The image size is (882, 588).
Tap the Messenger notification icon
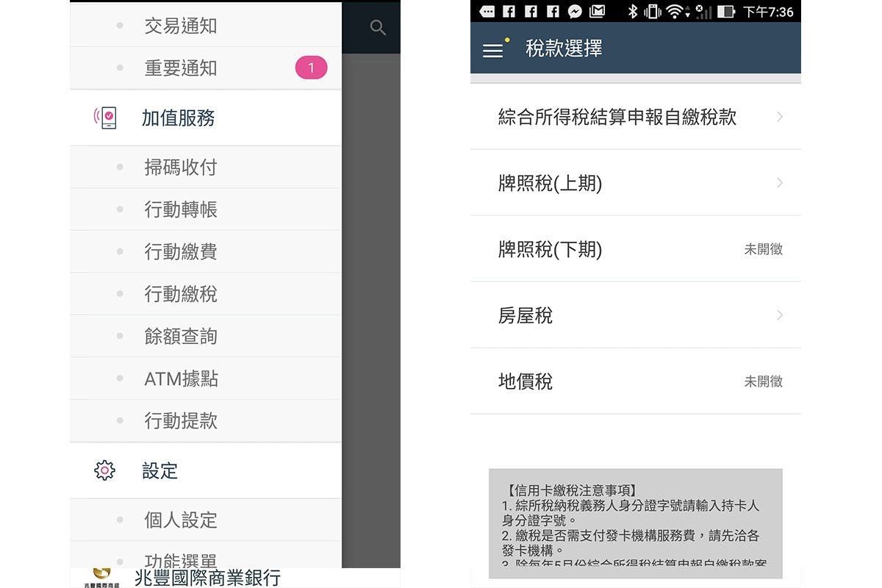(575, 11)
